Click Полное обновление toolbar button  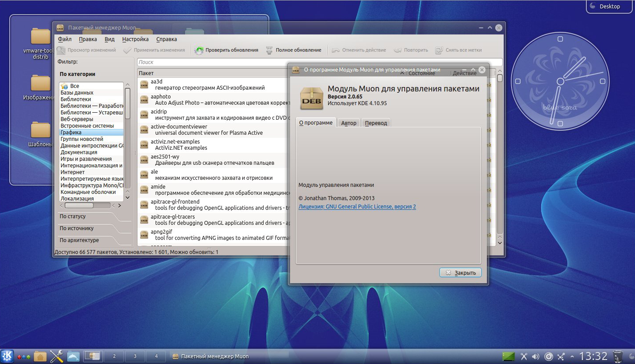[293, 50]
